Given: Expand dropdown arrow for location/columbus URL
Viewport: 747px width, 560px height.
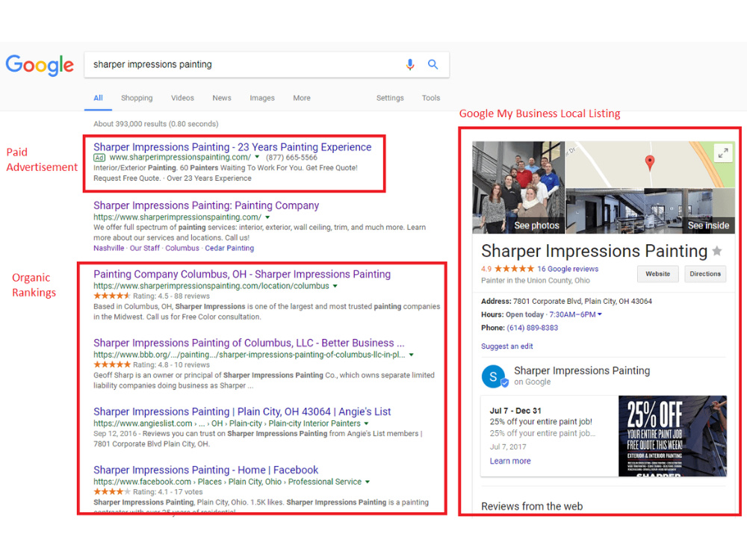Looking at the screenshot, I should pyautogui.click(x=335, y=286).
